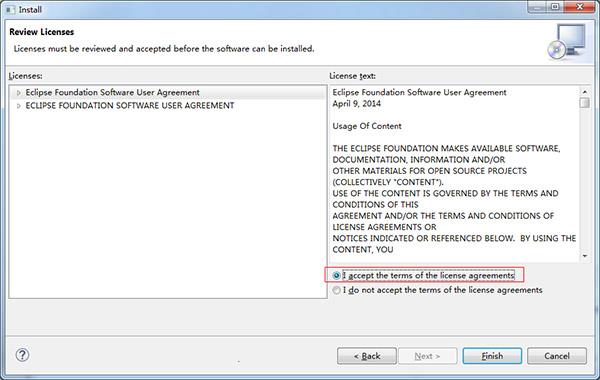Minimize the Install dialog window
Viewport: 600px width, 380px height.
point(537,7)
